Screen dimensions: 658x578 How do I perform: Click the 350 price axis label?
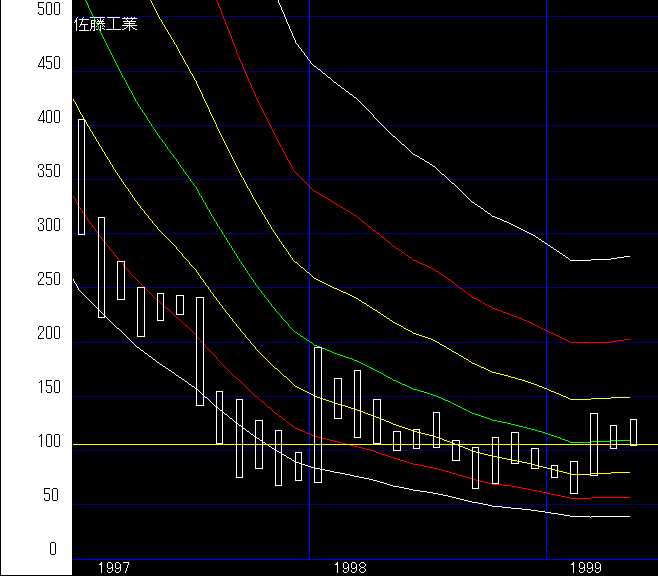pos(48,171)
